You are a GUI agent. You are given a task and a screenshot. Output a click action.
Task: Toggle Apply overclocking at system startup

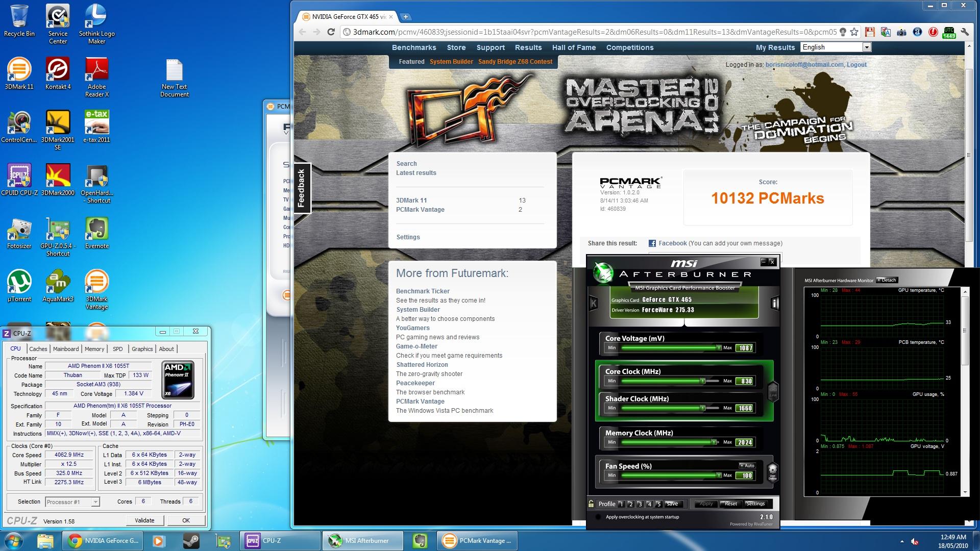tap(598, 517)
